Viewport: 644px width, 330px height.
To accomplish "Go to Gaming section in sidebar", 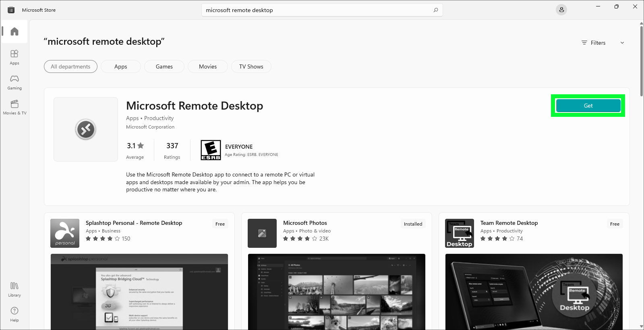I will [x=14, y=82].
